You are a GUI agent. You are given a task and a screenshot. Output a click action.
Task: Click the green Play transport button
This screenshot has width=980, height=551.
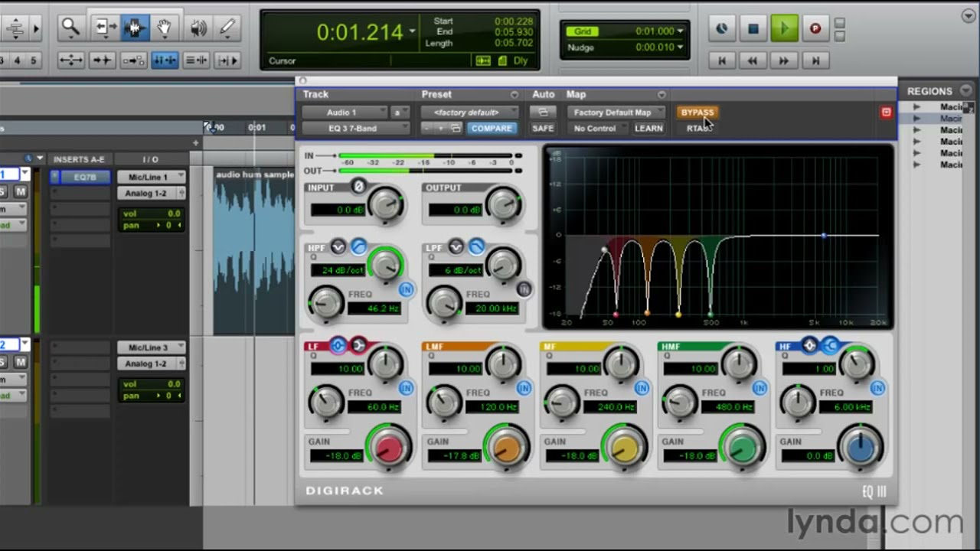coord(784,29)
